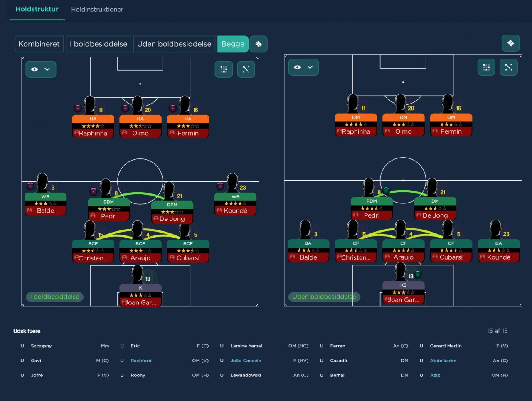Image resolution: width=532 pixels, height=401 pixels.
Task: Open Pedri's PDM role selector out of possession
Action: point(372,201)
